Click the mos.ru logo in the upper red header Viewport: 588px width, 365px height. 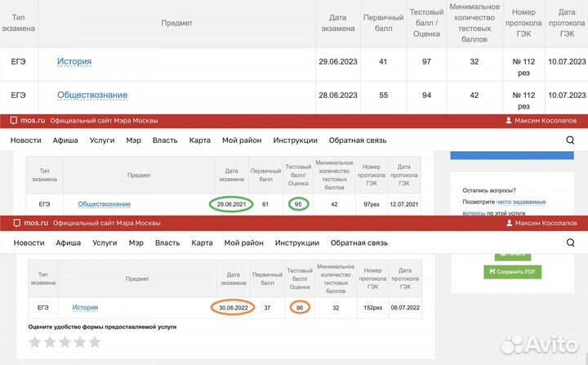(28, 120)
